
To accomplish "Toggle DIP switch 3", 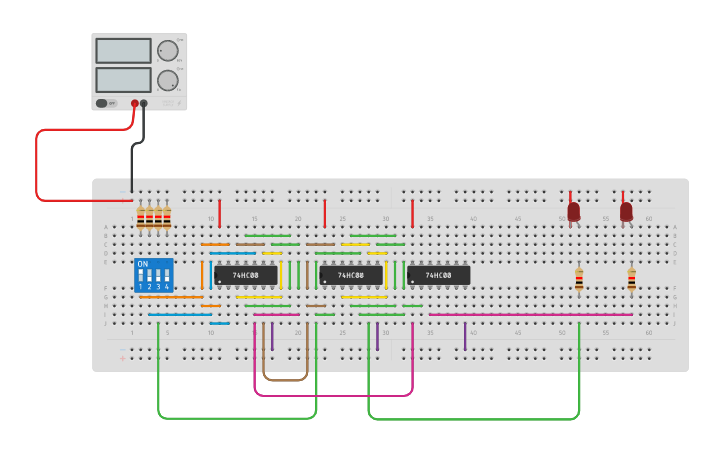I will tap(158, 276).
